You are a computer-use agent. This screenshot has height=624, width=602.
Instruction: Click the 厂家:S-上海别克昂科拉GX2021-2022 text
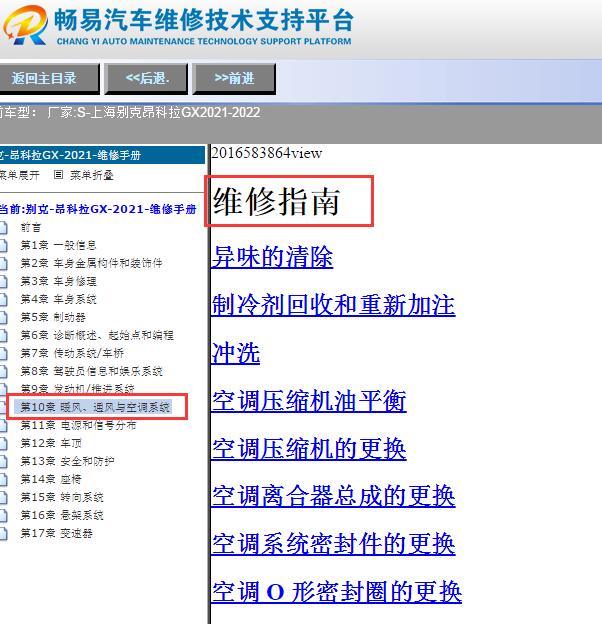pos(154,113)
